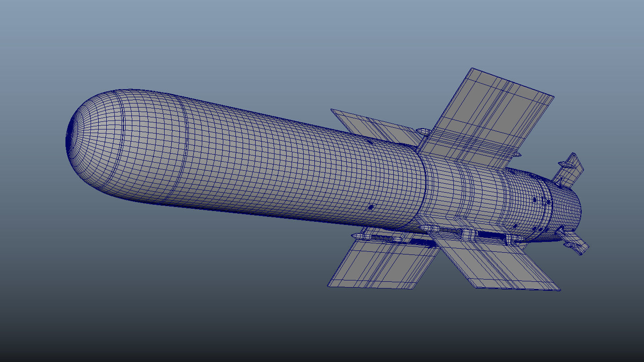Click the large upper tail fin
This screenshot has height=362, width=644.
coord(487,118)
